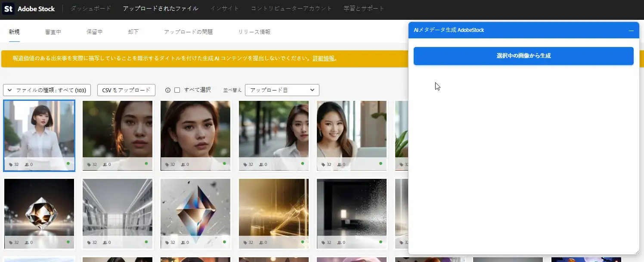
Task: Click people icon on white corridor thumbnail
Action: click(105, 243)
